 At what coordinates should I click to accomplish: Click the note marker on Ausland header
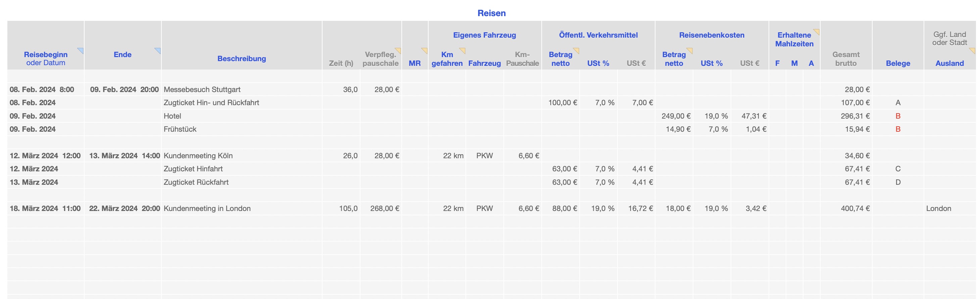(x=973, y=50)
